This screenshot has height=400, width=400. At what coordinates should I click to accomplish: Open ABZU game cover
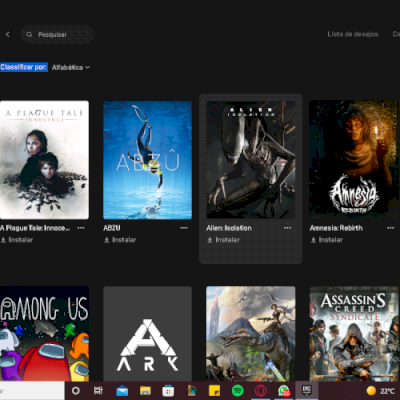(x=147, y=160)
